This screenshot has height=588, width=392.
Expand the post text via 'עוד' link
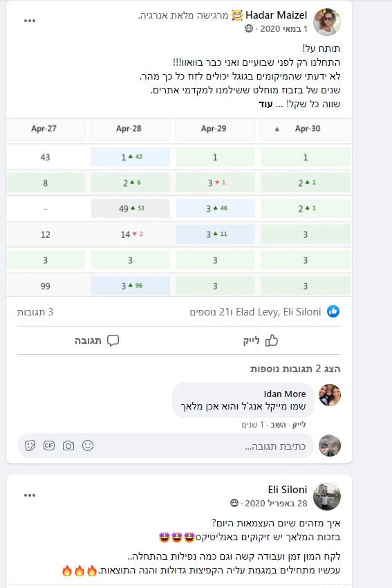(x=265, y=104)
